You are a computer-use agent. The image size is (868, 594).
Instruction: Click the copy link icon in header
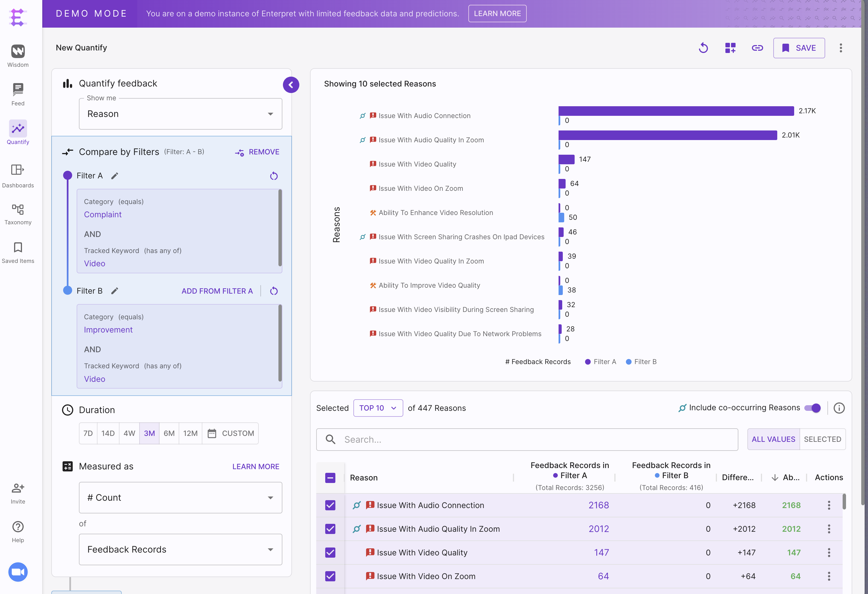tap(757, 48)
